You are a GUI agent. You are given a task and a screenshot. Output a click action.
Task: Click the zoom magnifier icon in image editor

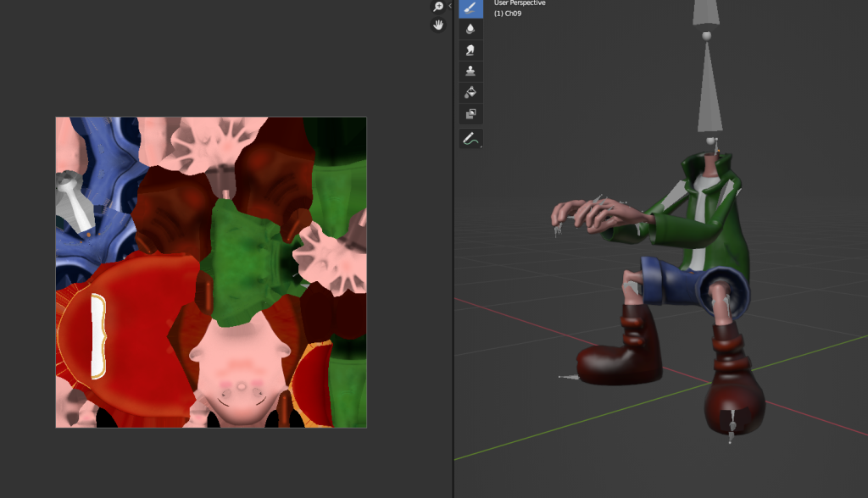click(x=438, y=7)
